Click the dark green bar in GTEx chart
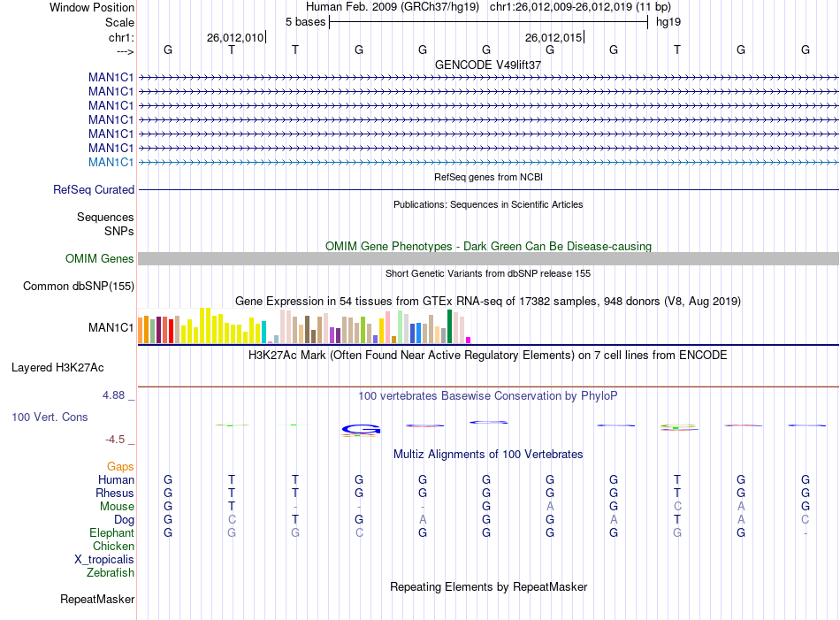This screenshot has width=840, height=620. click(450, 326)
